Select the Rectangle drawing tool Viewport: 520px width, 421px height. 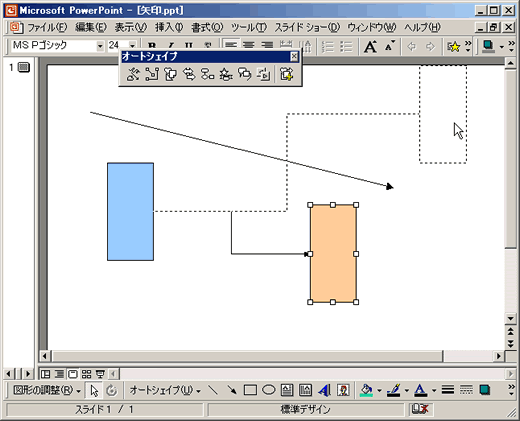click(x=250, y=390)
